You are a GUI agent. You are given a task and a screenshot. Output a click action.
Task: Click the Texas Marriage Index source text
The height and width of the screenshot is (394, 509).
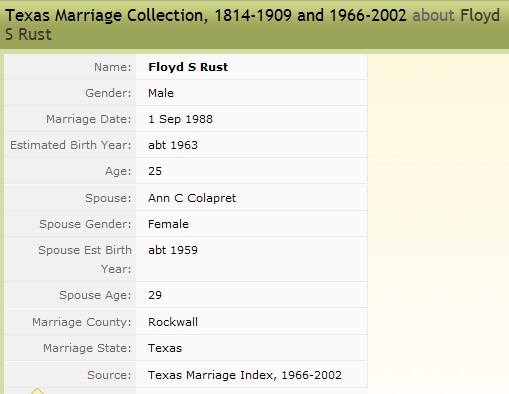[245, 375]
